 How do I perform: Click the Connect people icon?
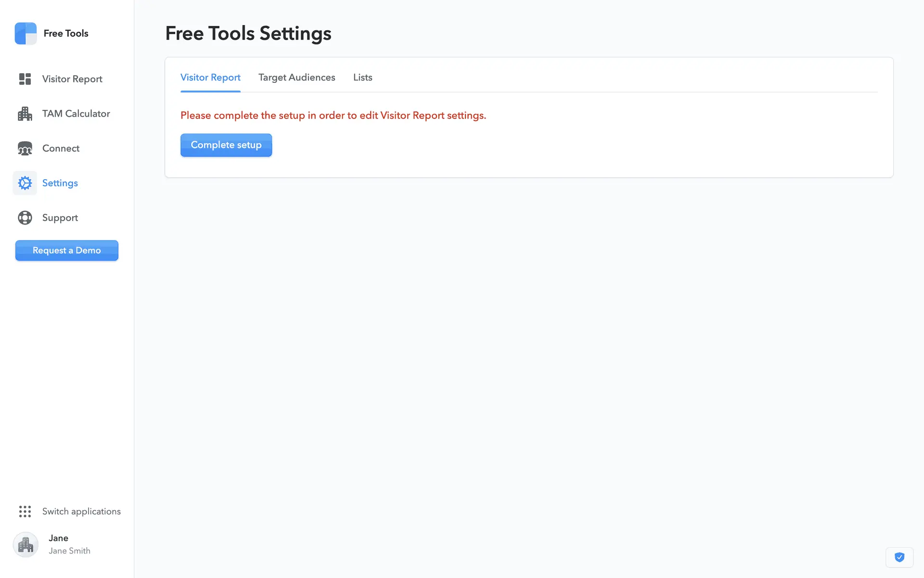pos(25,148)
